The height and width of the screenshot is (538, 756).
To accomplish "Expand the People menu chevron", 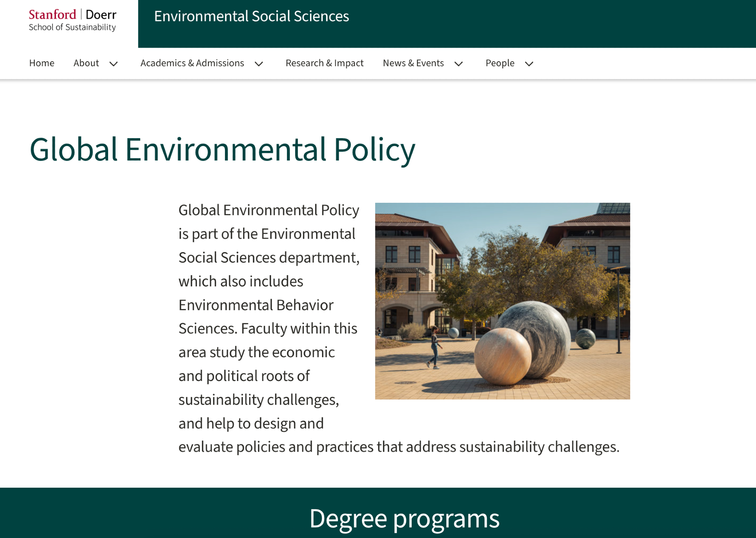I will 529,64.
